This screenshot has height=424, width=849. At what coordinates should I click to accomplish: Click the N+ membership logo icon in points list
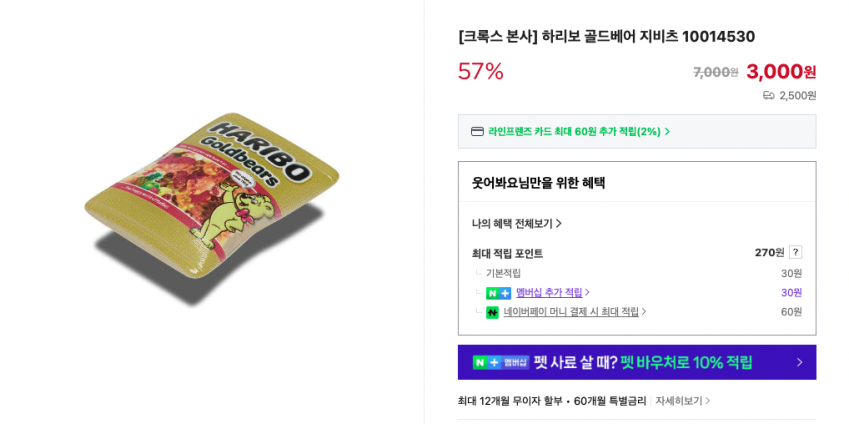point(498,293)
